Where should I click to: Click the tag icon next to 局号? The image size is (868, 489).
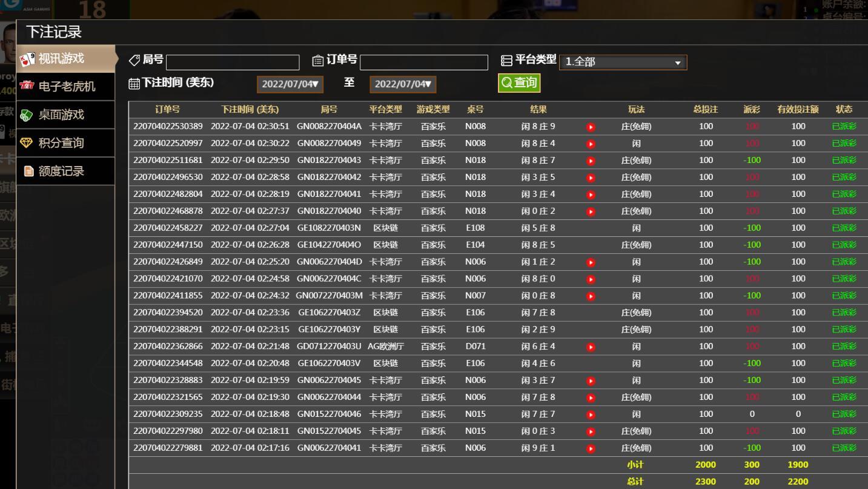pyautogui.click(x=134, y=60)
